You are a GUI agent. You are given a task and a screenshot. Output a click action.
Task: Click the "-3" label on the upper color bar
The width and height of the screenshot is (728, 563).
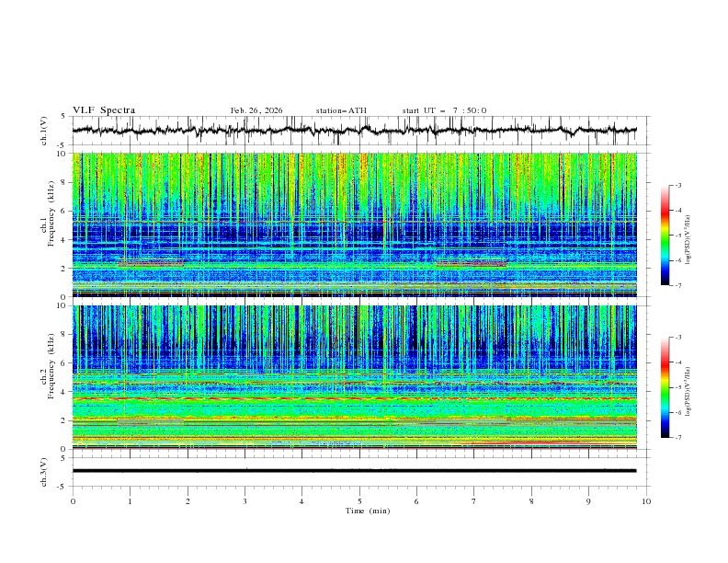click(x=677, y=185)
